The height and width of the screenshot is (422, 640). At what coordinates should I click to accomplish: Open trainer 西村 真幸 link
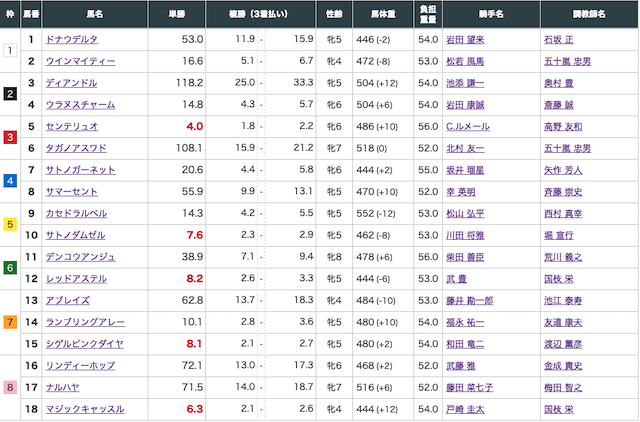(563, 213)
